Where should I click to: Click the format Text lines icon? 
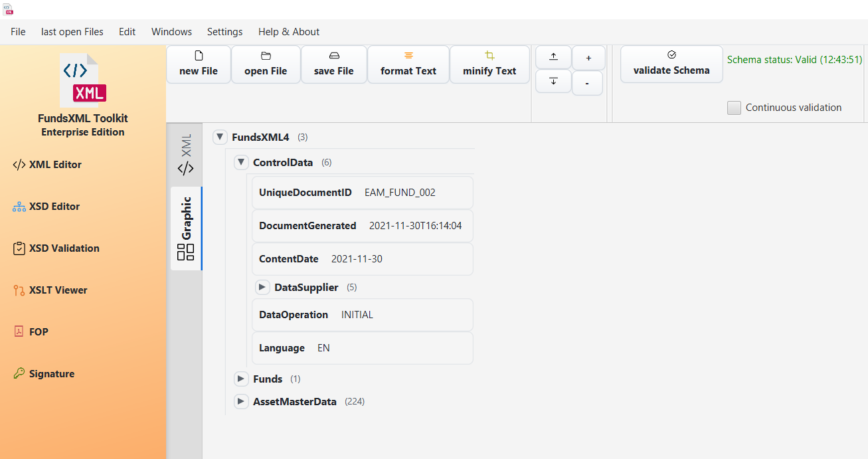[x=408, y=56]
